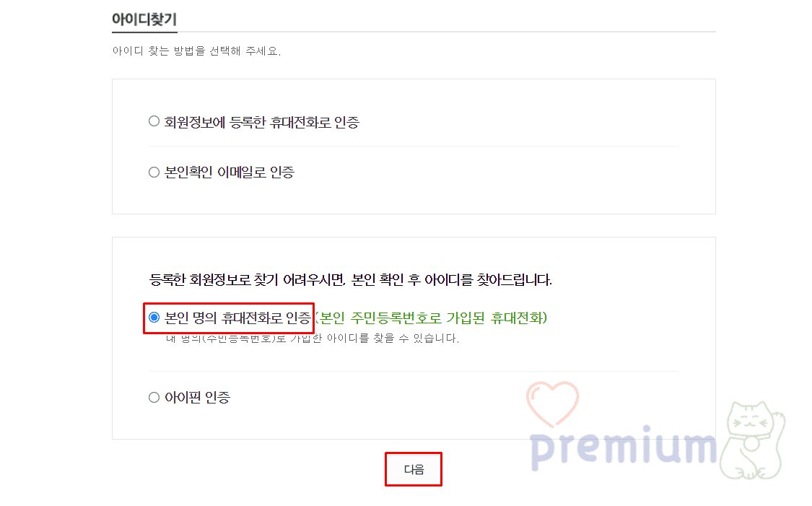Screen dimensions: 812x506
Task: Click the gray divider line beside 아이디찾기 heading
Action: [446, 32]
